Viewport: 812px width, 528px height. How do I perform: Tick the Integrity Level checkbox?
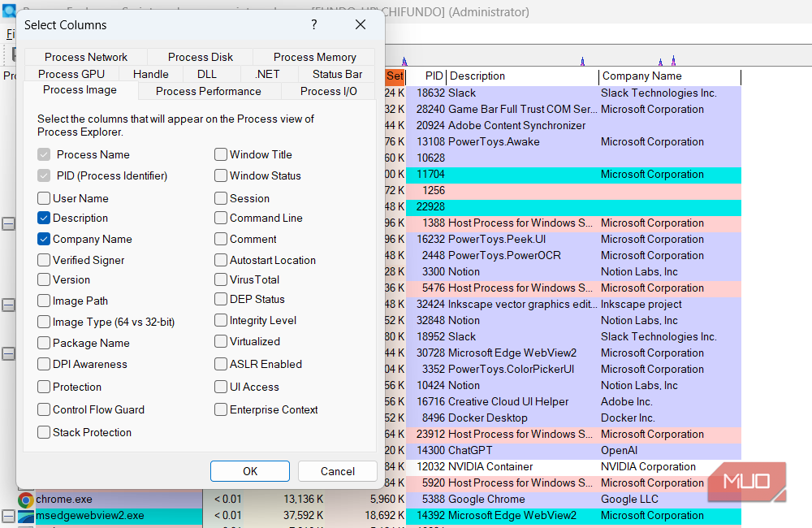[x=221, y=321]
